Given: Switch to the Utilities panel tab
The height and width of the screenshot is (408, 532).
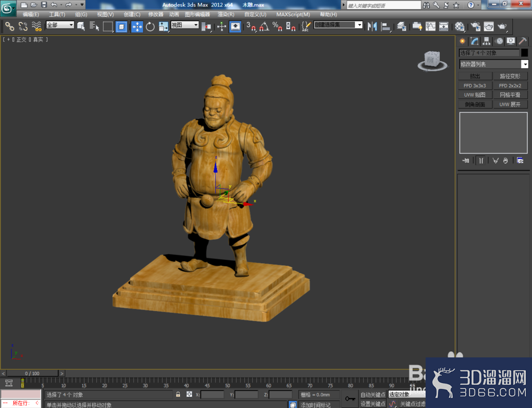Looking at the screenshot, I should (523, 41).
